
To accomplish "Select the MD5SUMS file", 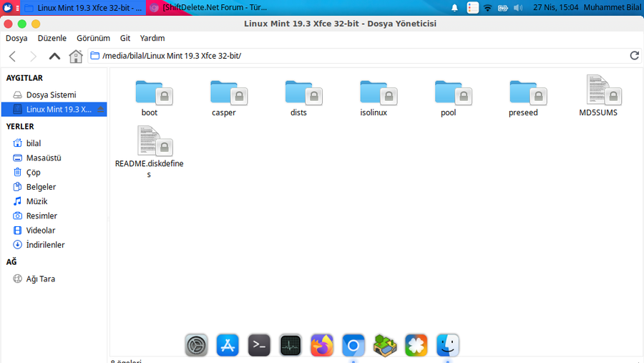I will click(598, 96).
